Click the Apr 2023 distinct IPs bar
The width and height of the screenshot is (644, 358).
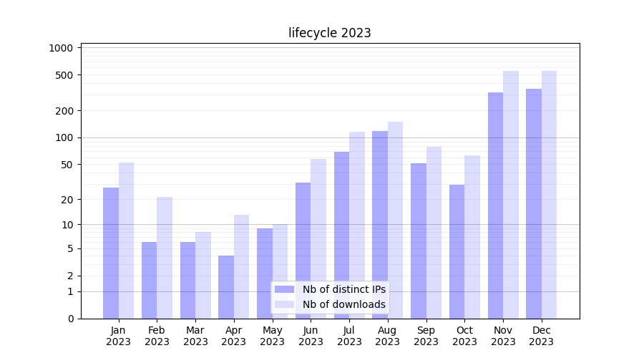(x=226, y=287)
